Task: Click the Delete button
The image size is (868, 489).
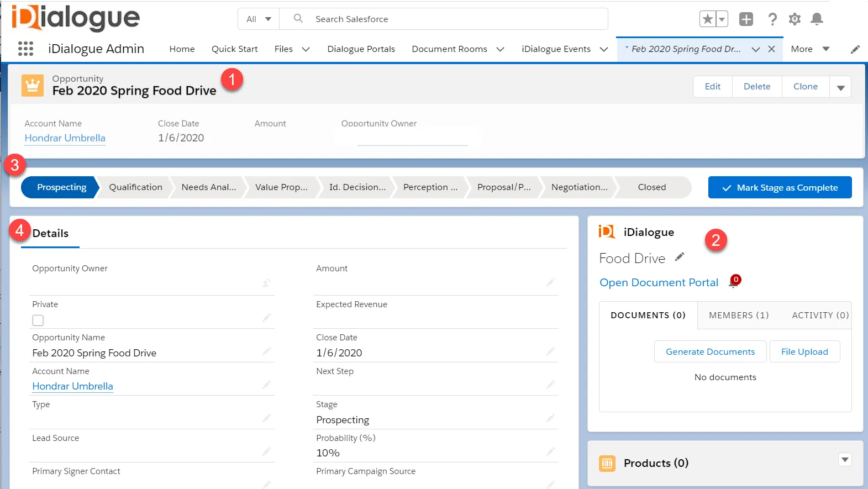Action: pos(757,87)
